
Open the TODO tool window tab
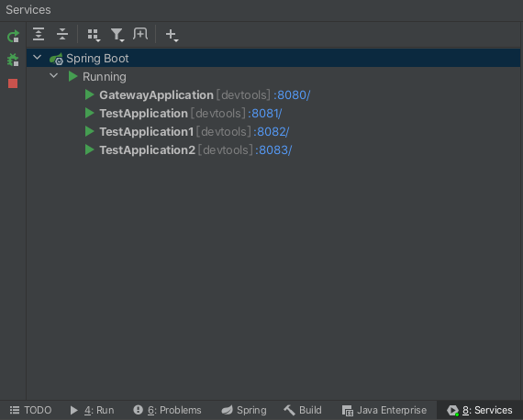coord(30,410)
